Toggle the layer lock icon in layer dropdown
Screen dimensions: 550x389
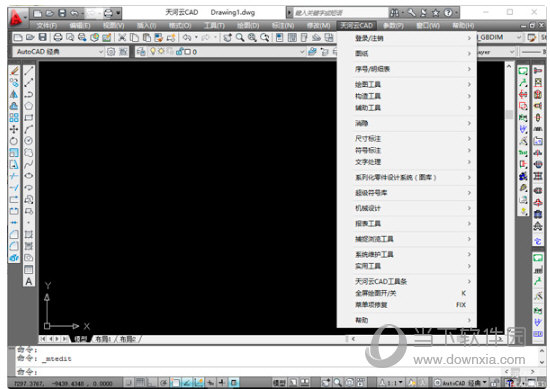tap(179, 52)
